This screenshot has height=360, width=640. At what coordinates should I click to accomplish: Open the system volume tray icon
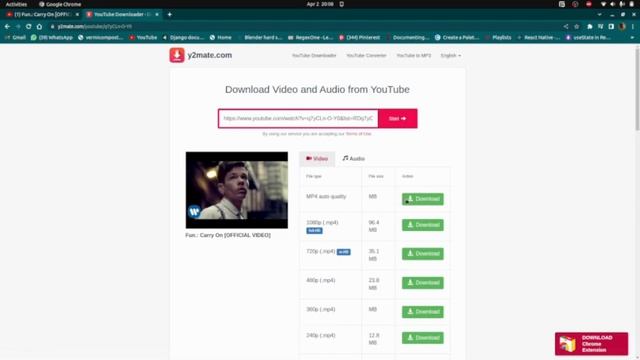613,4
